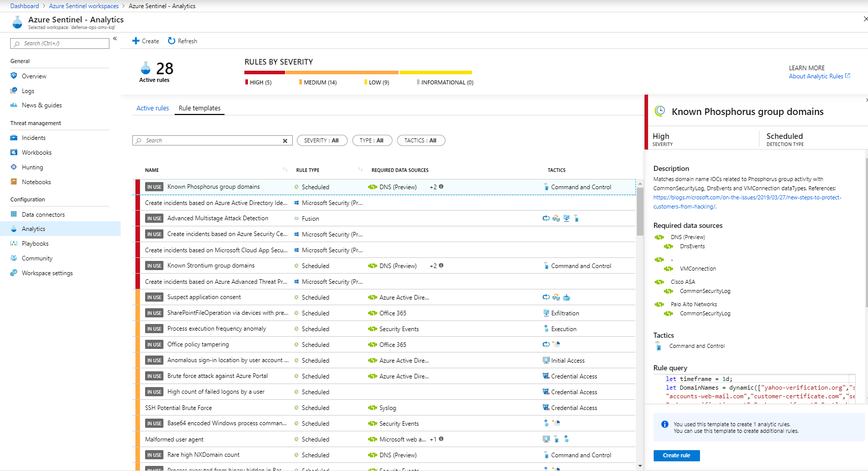Click the HIGH (5) severity legend

tap(259, 82)
